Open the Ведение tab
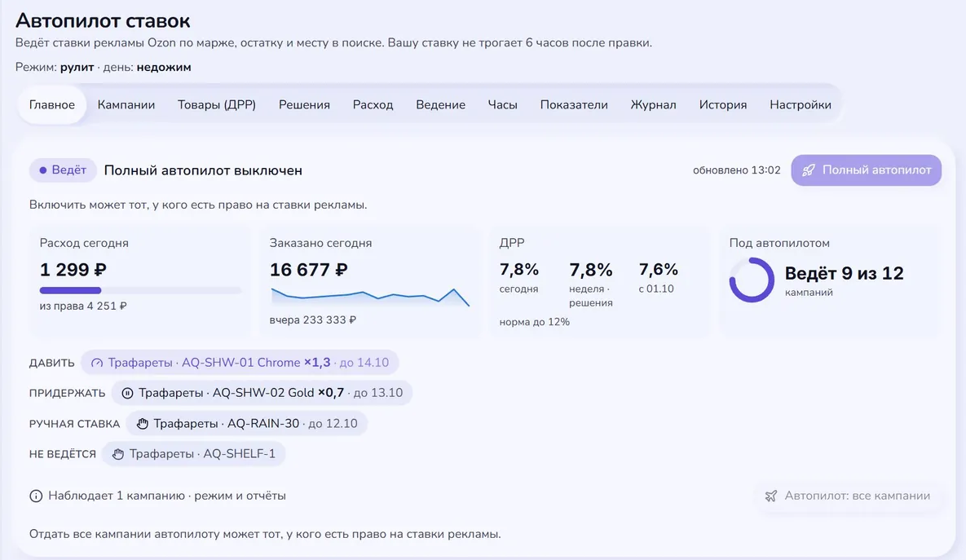 pyautogui.click(x=440, y=104)
